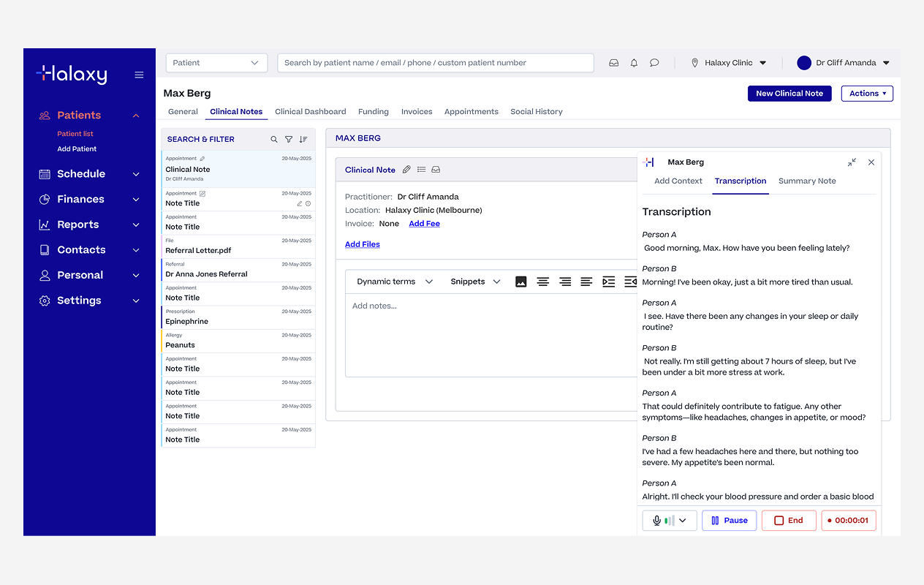
Task: Open Referral Letter.pdf in notes list
Action: (x=238, y=246)
